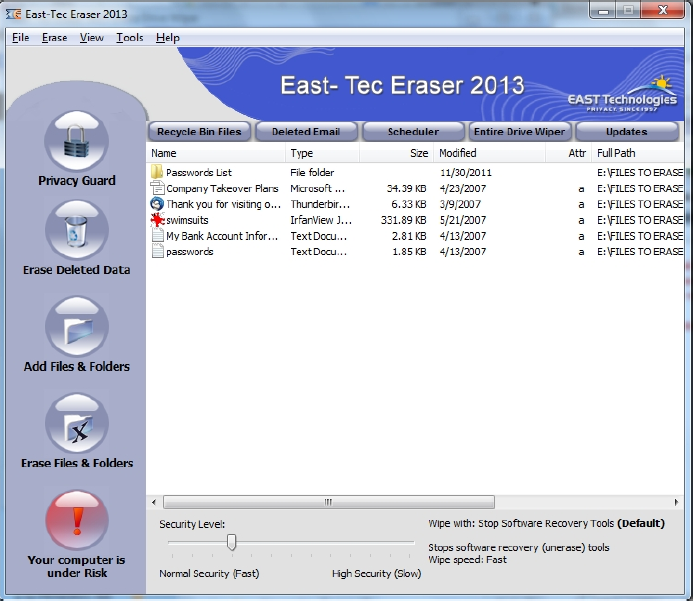694x601 pixels.
Task: Click the Privacy Guard label
Action: click(77, 181)
